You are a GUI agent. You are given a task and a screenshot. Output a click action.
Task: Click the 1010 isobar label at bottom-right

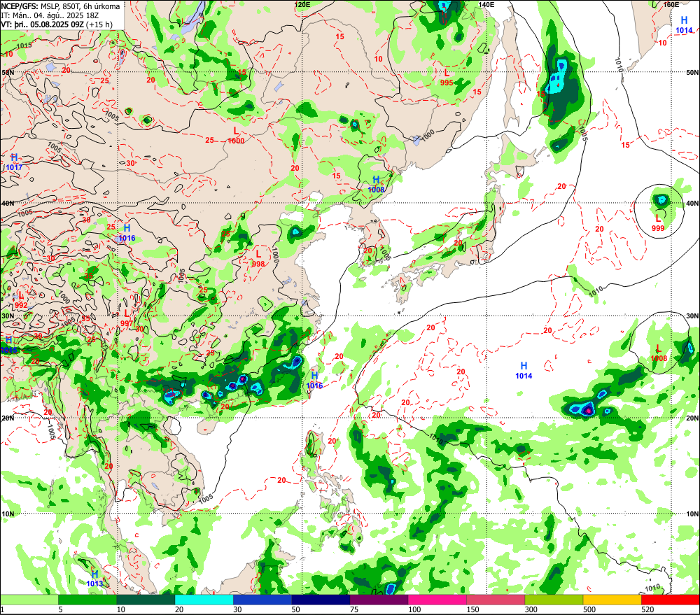click(x=652, y=588)
